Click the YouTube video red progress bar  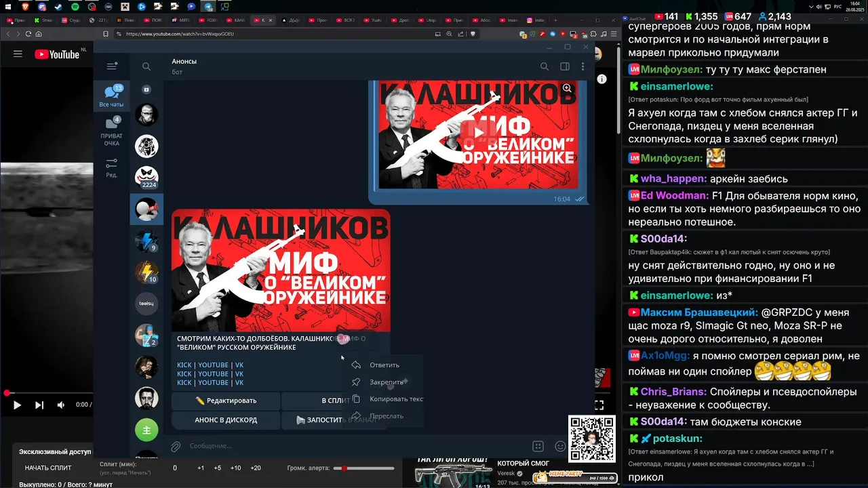(49, 393)
